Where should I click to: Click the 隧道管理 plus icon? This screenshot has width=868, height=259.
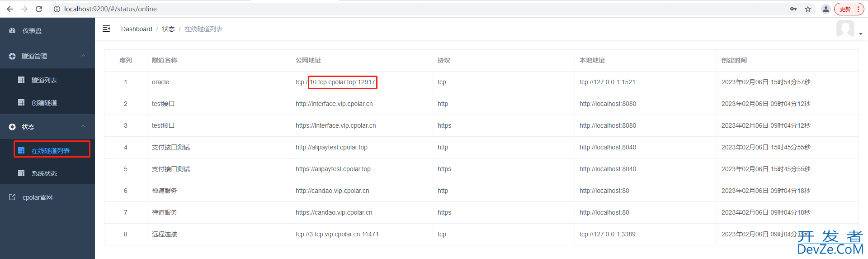(12, 56)
